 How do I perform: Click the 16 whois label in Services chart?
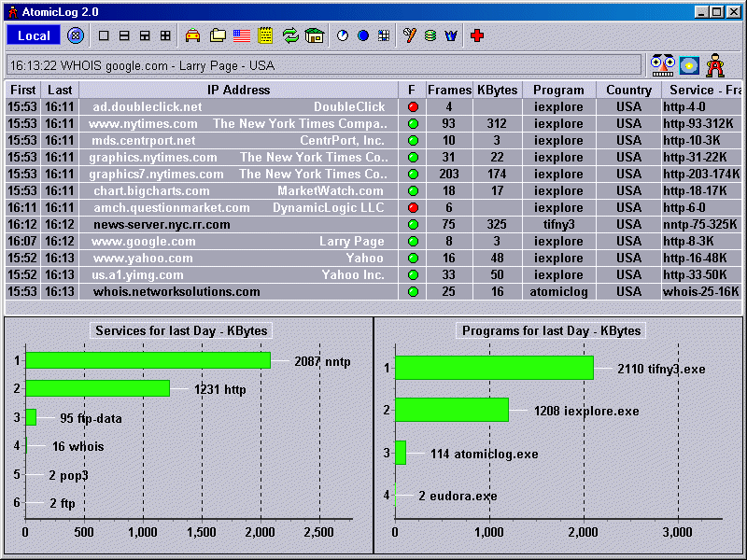(78, 447)
